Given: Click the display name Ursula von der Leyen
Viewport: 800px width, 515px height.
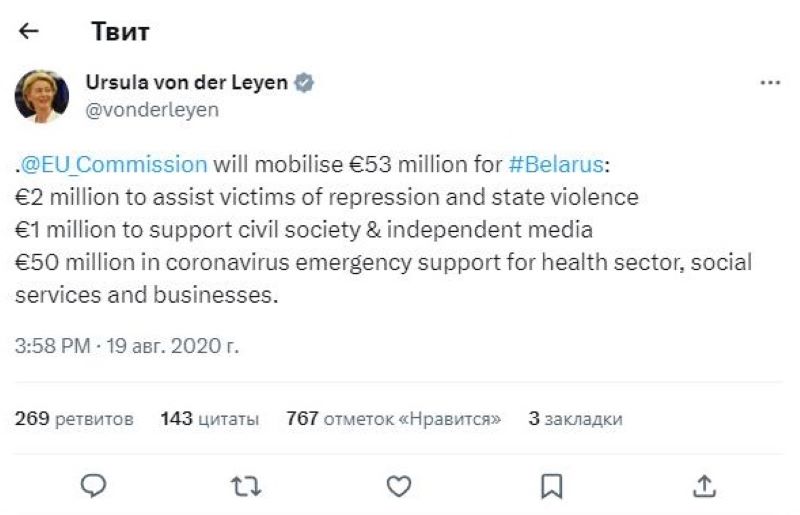Looking at the screenshot, I should tap(187, 84).
